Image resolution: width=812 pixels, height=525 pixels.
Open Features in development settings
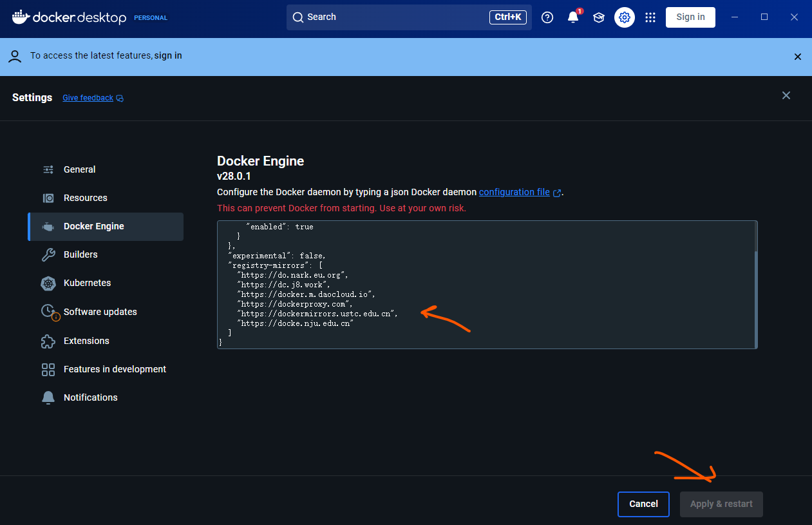coord(106,369)
